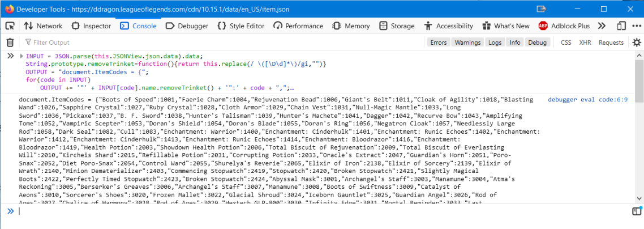Viewport: 644px width, 229px height.
Task: Toggle the Errors filter
Action: point(439,43)
